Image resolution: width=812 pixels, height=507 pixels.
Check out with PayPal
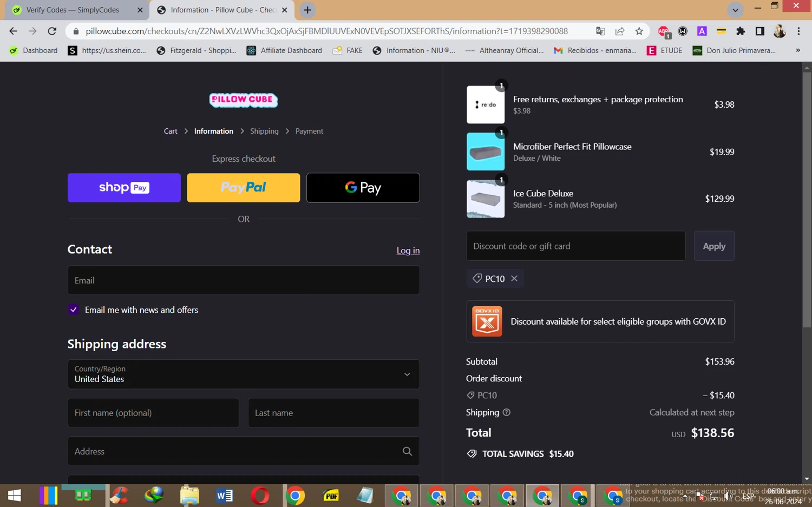pos(244,188)
